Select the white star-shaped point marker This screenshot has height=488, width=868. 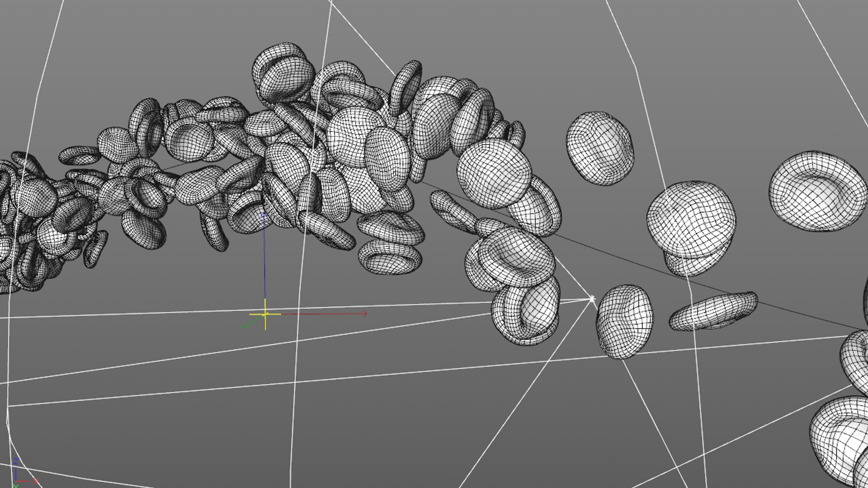click(592, 299)
